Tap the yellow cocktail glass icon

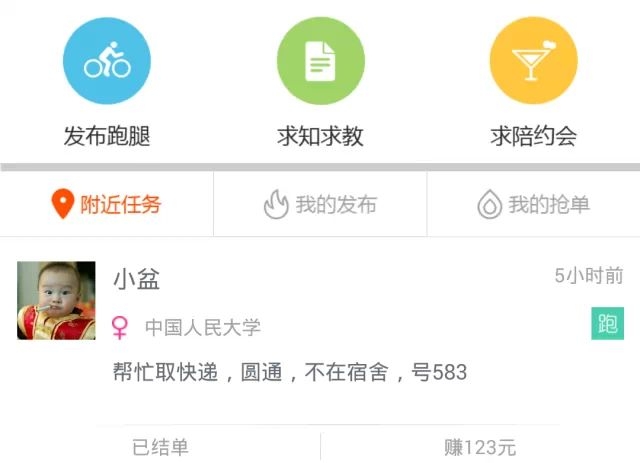(534, 61)
